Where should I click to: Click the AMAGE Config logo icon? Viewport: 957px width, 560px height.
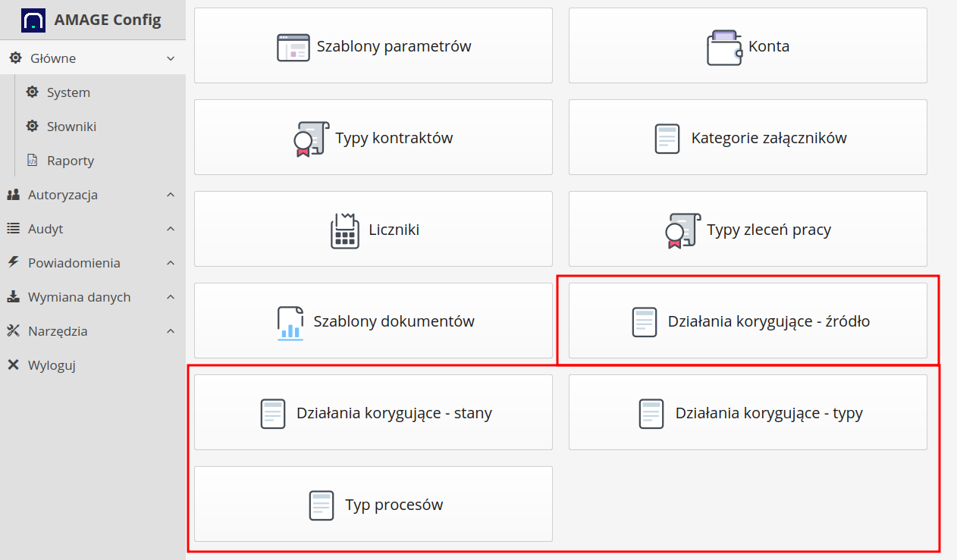[33, 20]
